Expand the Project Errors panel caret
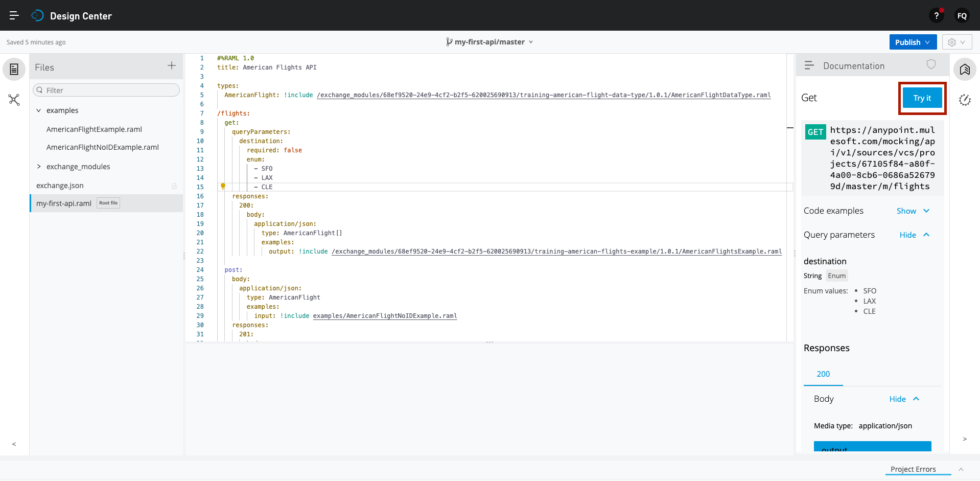Image resolution: width=980 pixels, height=481 pixels. click(961, 469)
